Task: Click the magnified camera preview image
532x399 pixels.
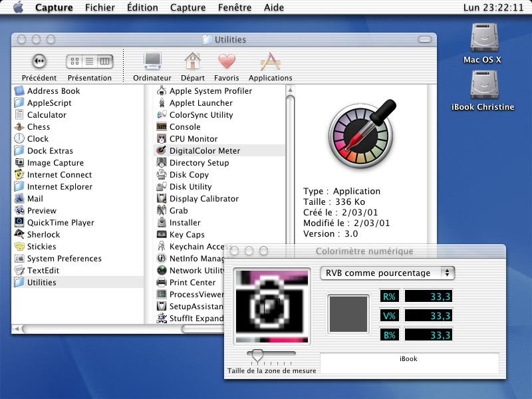Action: click(x=272, y=306)
